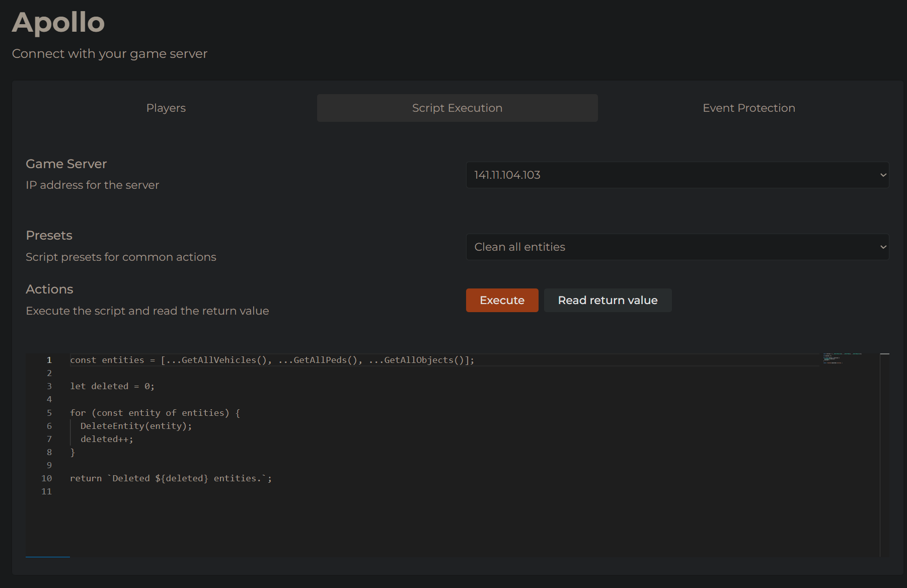This screenshot has height=588, width=907.
Task: Open the script Presets dropdown
Action: point(677,247)
